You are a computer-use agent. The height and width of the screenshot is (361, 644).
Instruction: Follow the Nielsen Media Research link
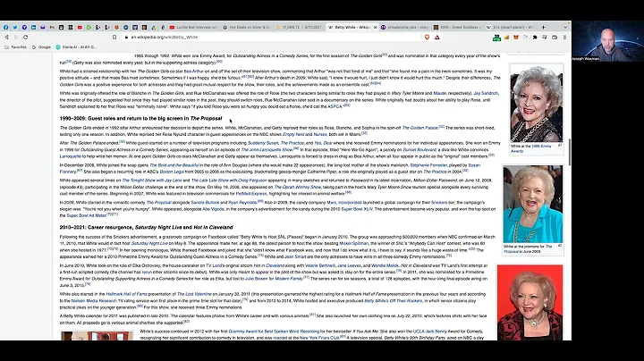(94, 301)
